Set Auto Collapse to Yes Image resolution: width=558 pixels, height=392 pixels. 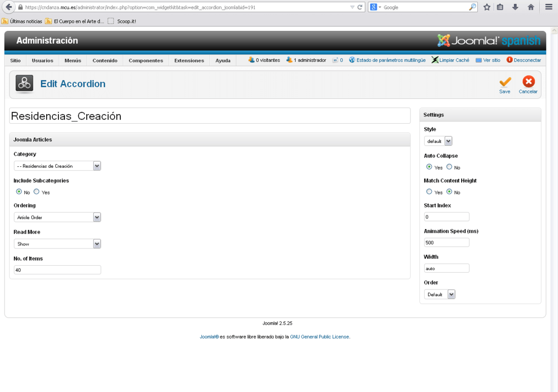(x=429, y=167)
